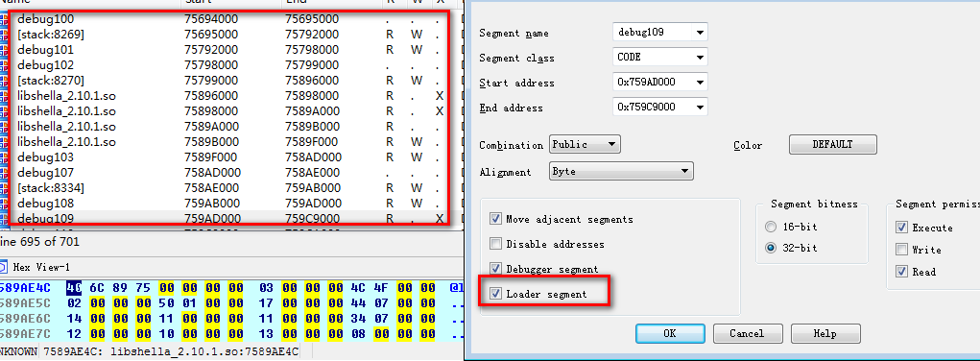This screenshot has height=361, width=980.
Task: Tick the Move adjacent segments checkbox
Action: pos(496,219)
